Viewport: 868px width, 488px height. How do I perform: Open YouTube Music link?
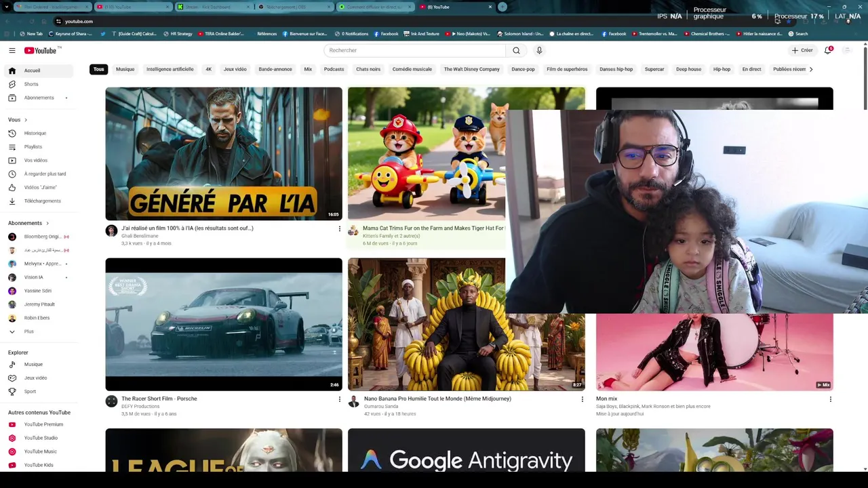[41, 451]
